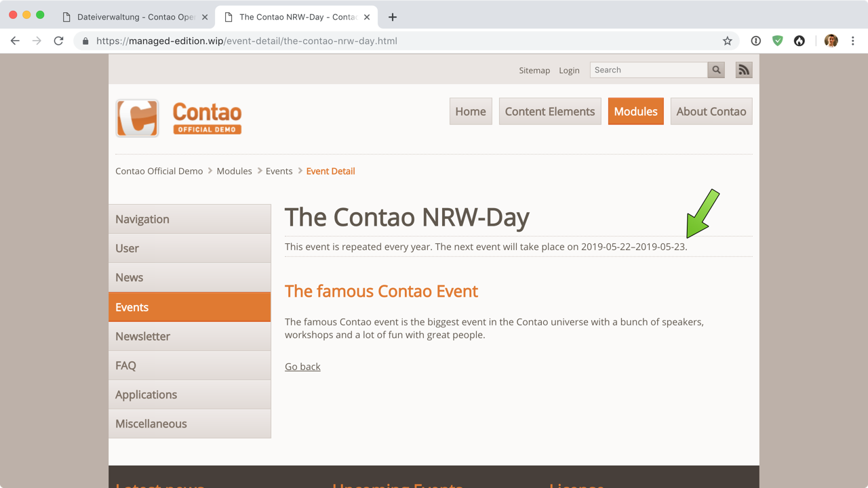Switch to the Dateiverwaltung tab
This screenshot has width=868, height=488.
pyautogui.click(x=135, y=17)
